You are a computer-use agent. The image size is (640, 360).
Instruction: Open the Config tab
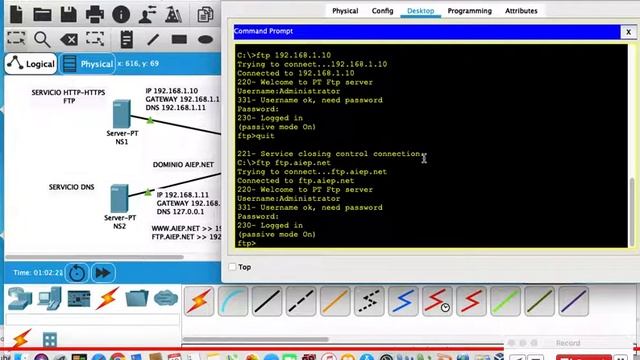(382, 11)
